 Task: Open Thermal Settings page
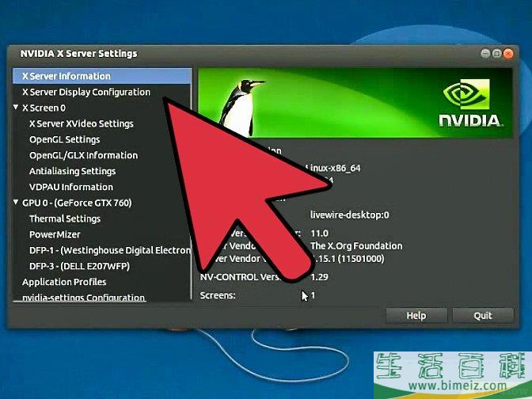pyautogui.click(x=65, y=218)
